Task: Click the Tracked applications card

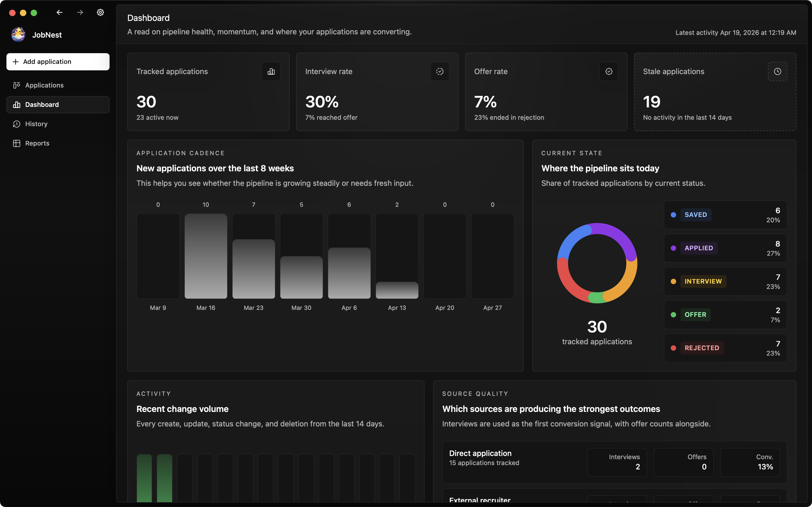Action: click(208, 92)
